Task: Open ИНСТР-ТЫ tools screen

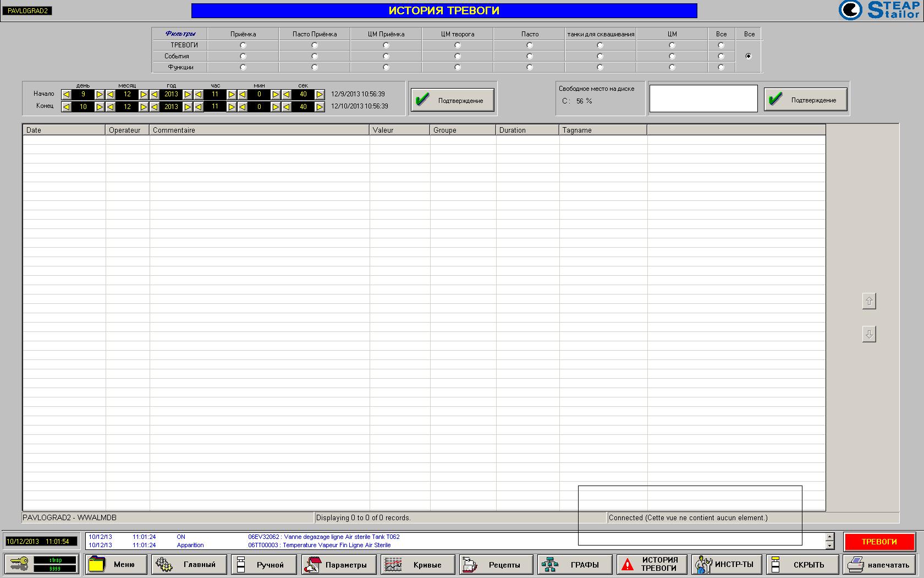Action: point(727,564)
